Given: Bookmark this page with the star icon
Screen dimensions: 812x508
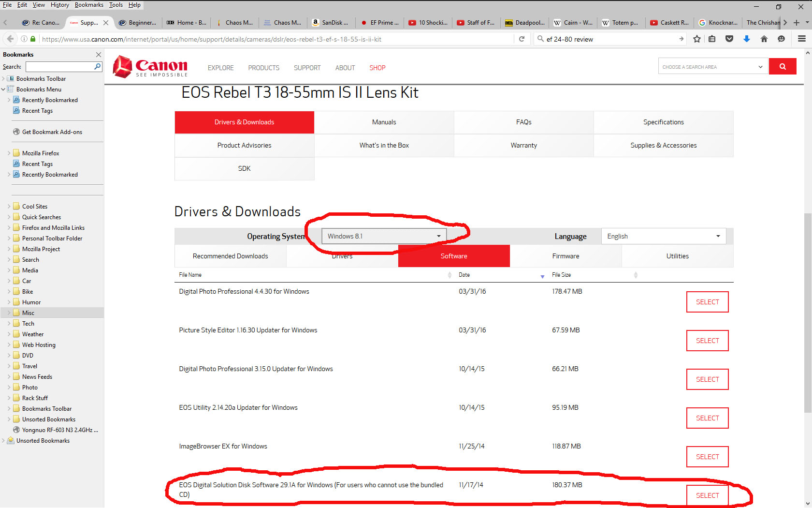Looking at the screenshot, I should coord(696,39).
